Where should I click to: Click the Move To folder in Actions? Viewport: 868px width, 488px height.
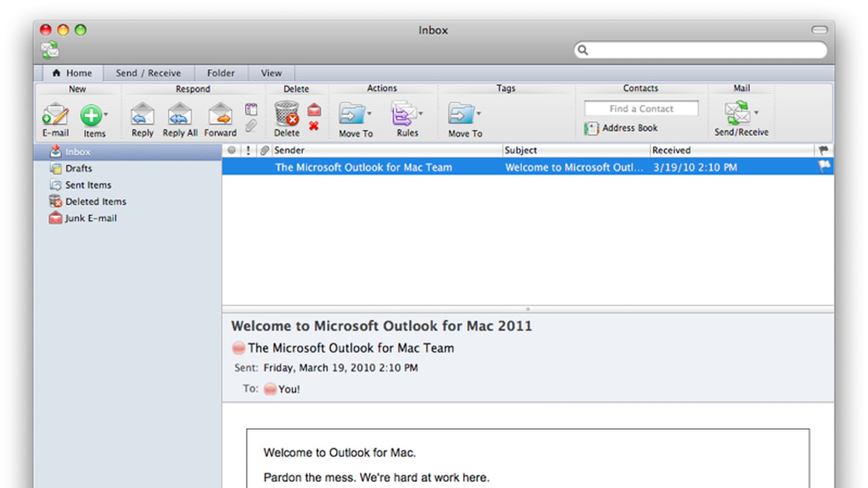353,114
